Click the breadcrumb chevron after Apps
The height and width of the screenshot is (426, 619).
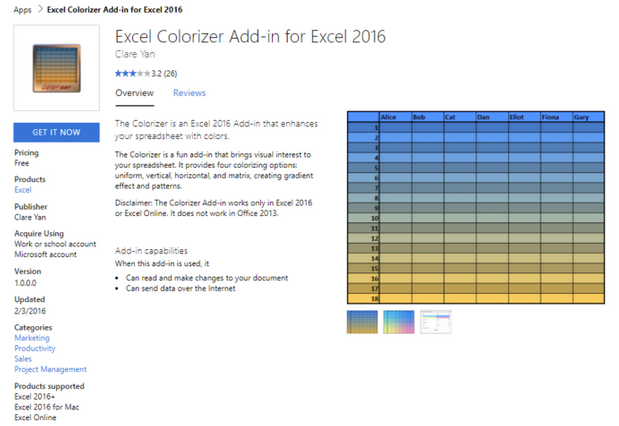[x=39, y=9]
